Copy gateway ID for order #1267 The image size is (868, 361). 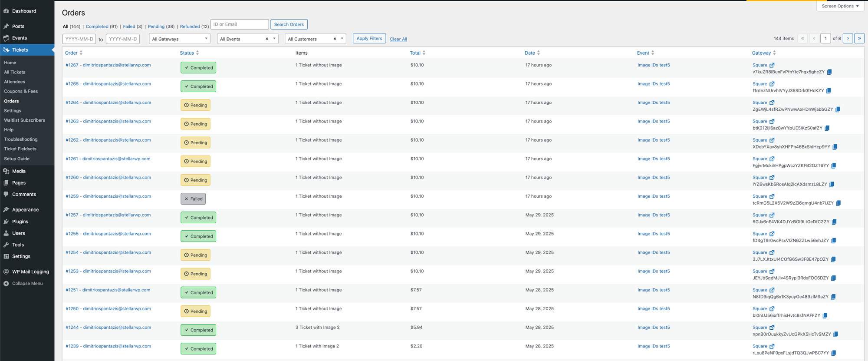click(x=829, y=72)
